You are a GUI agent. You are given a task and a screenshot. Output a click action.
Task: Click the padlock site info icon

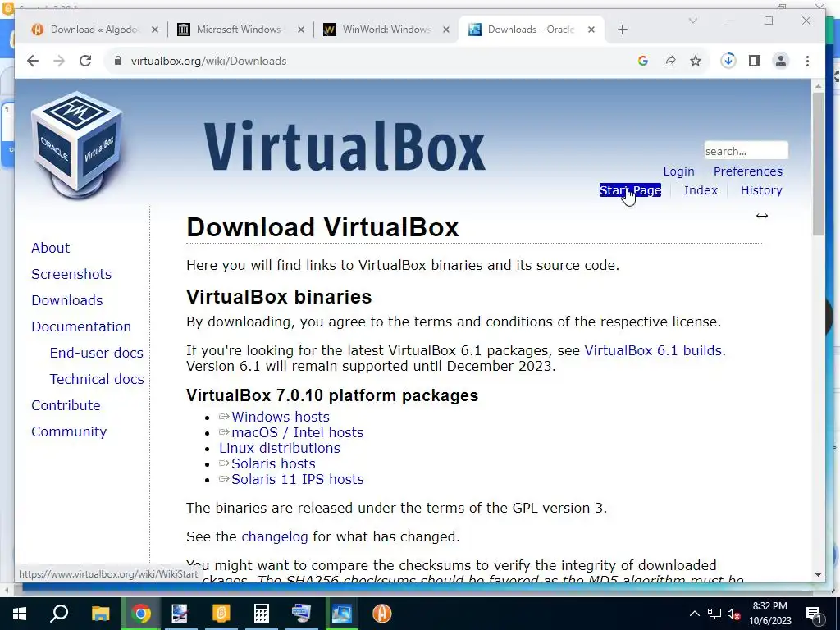click(x=118, y=61)
